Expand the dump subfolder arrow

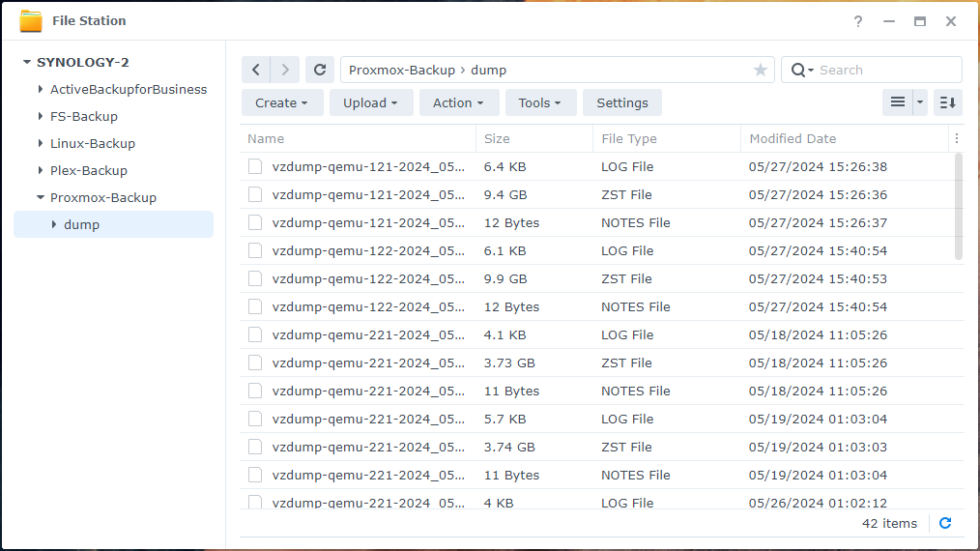[54, 224]
